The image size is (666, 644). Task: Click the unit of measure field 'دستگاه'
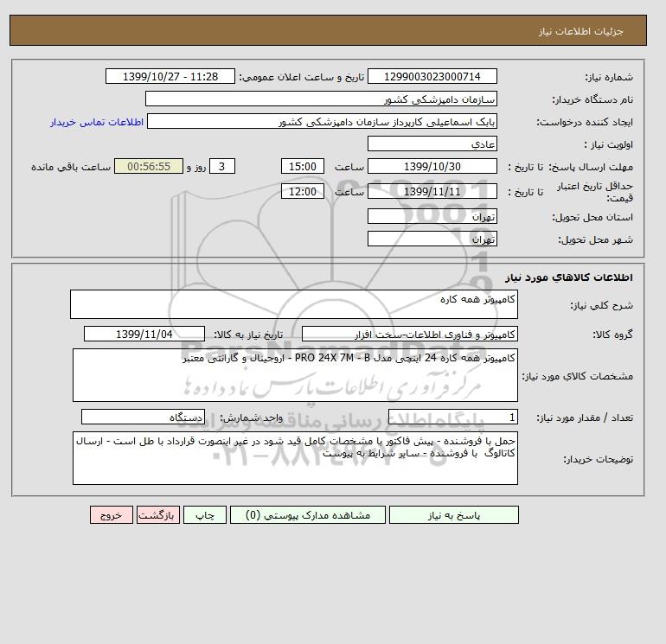click(143, 417)
